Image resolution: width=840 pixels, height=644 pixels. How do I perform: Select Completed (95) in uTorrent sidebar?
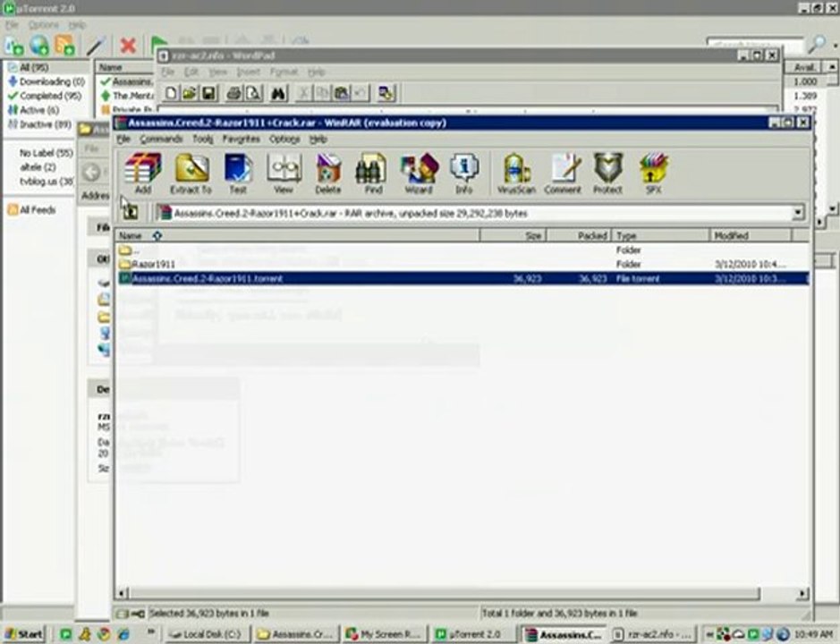(x=45, y=96)
